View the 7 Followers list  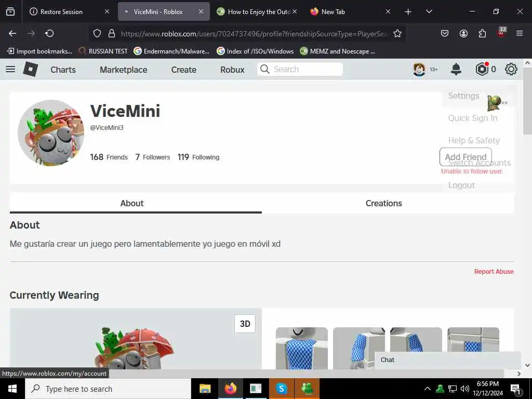[153, 157]
